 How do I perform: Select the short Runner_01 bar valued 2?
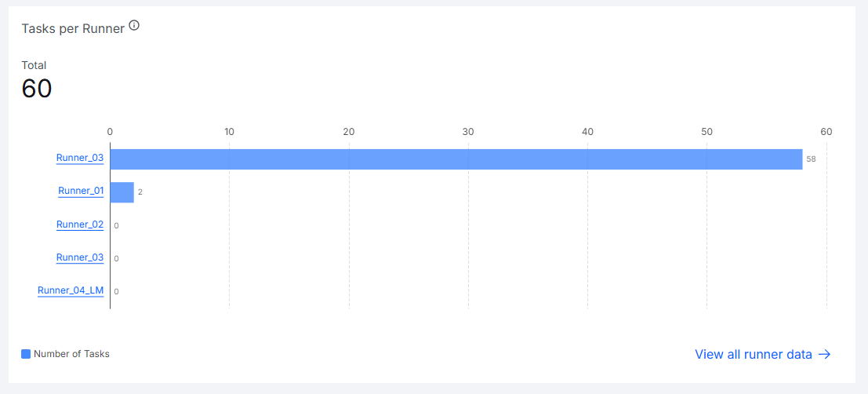[122, 192]
